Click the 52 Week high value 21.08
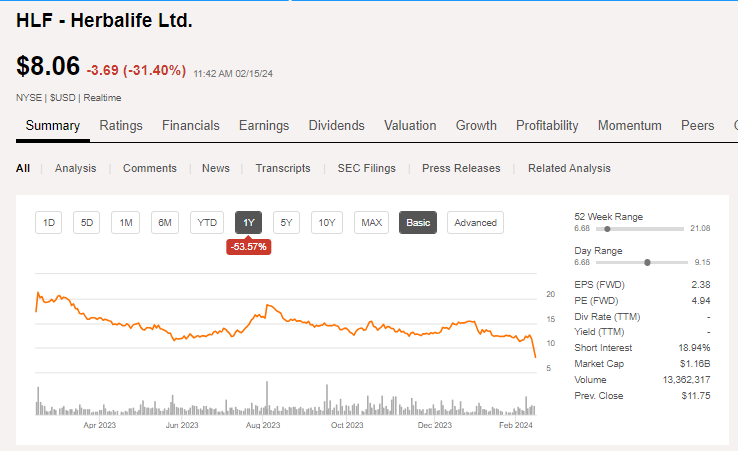 pos(700,228)
